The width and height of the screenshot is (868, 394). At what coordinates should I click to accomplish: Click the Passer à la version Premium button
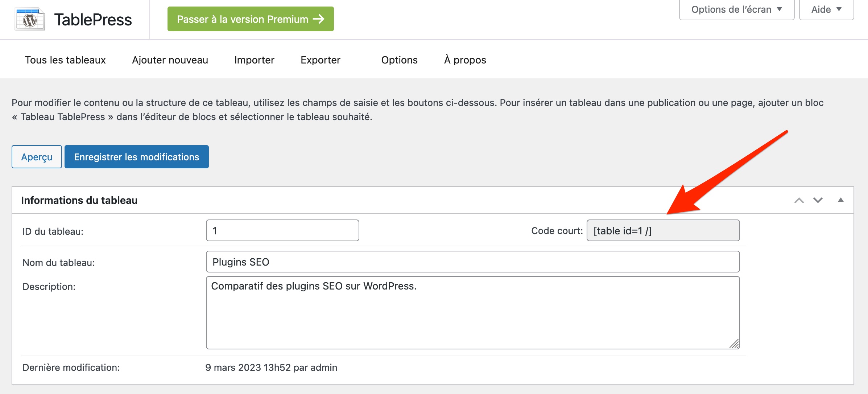click(x=251, y=19)
